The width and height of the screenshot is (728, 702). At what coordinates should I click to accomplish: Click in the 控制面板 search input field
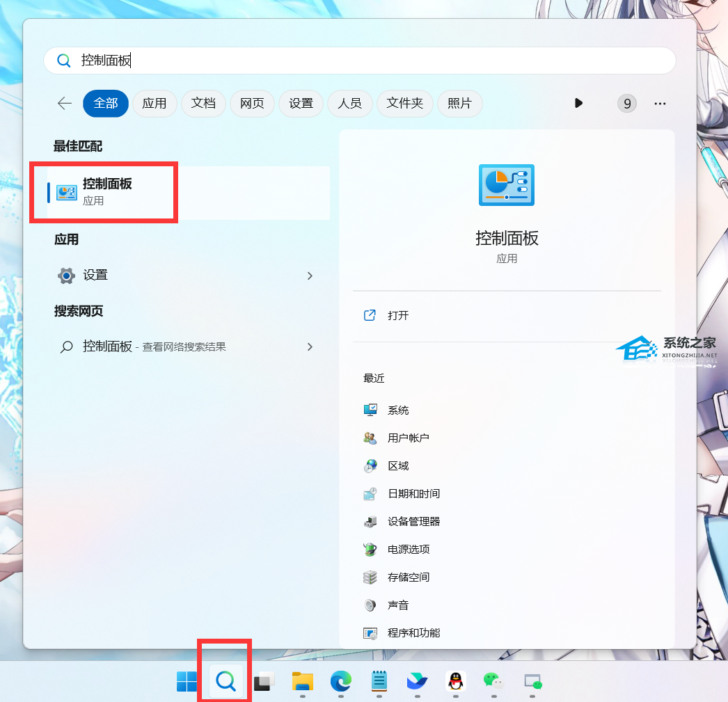(x=360, y=61)
